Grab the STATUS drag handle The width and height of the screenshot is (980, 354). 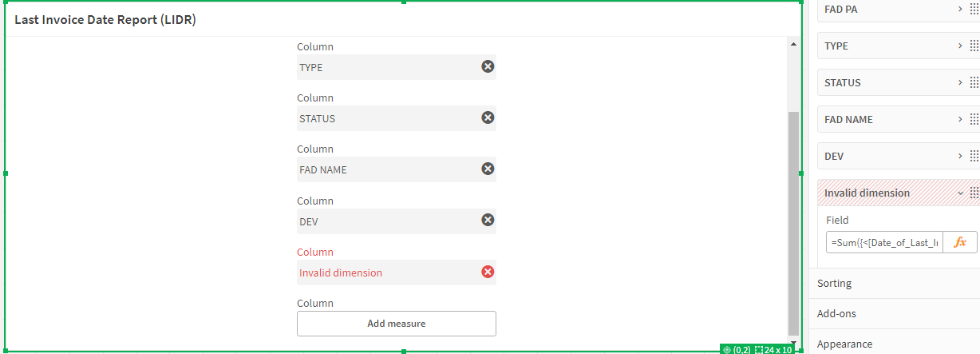point(974,82)
